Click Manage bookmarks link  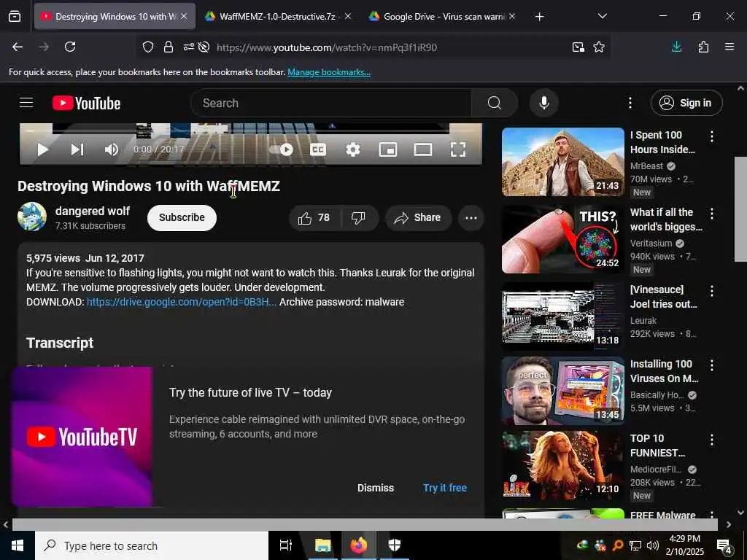coord(329,72)
